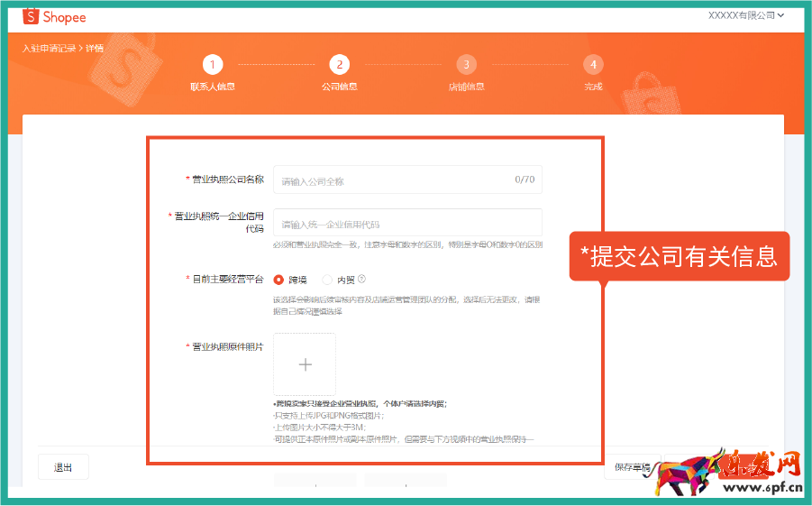Screen dimensions: 812x506
Task: Click step 3 circle for 店铺信息
Action: (x=466, y=64)
